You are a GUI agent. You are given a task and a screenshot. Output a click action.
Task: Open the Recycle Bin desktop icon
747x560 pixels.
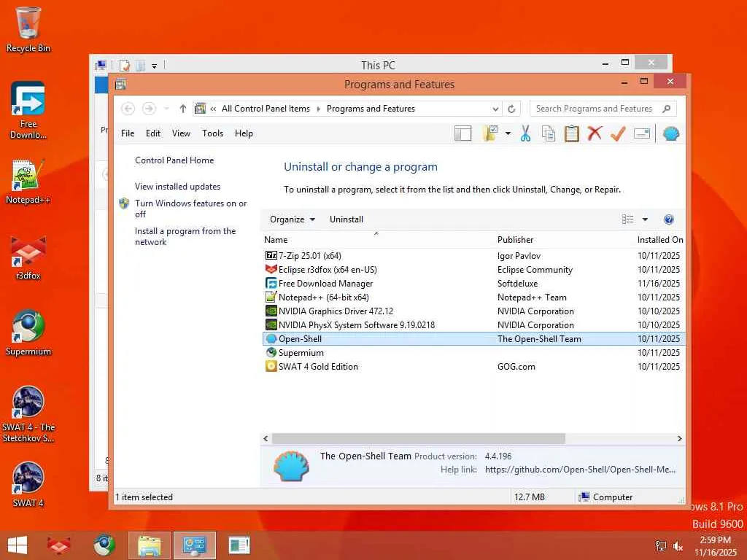tap(28, 29)
